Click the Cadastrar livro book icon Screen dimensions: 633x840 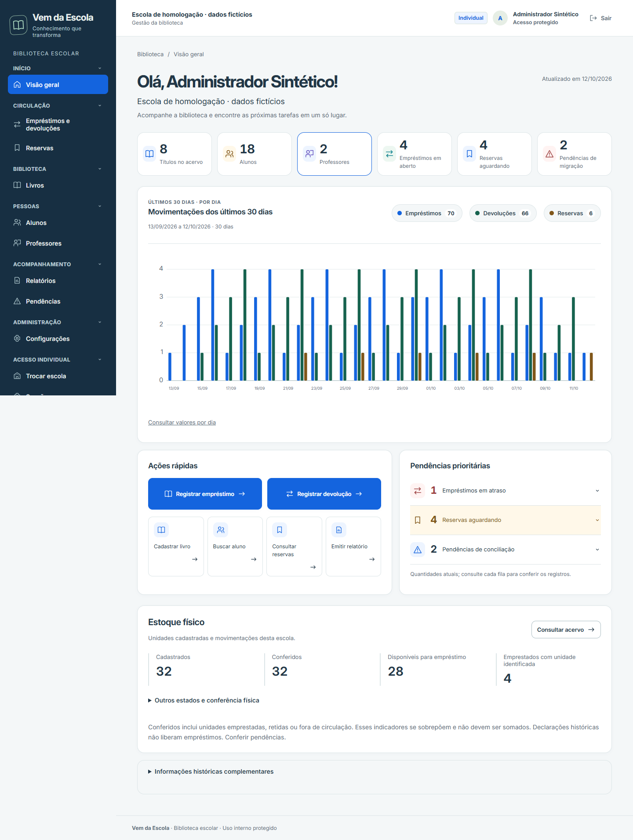(x=161, y=530)
